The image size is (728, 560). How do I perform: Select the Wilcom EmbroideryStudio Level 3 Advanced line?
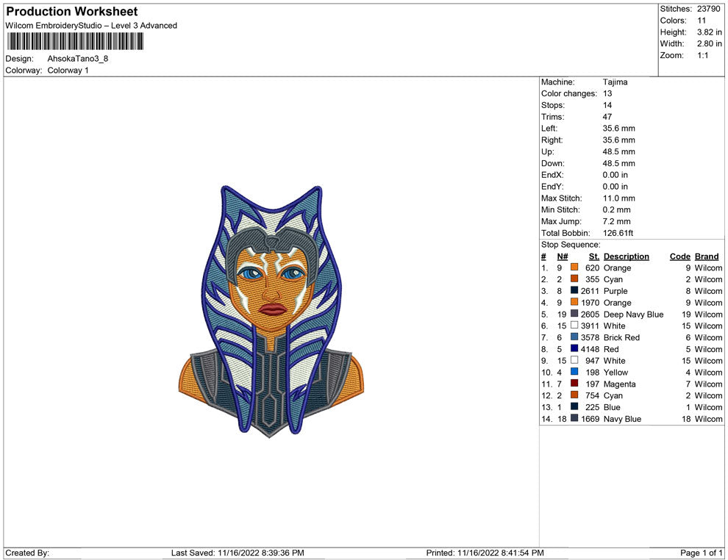(x=91, y=26)
